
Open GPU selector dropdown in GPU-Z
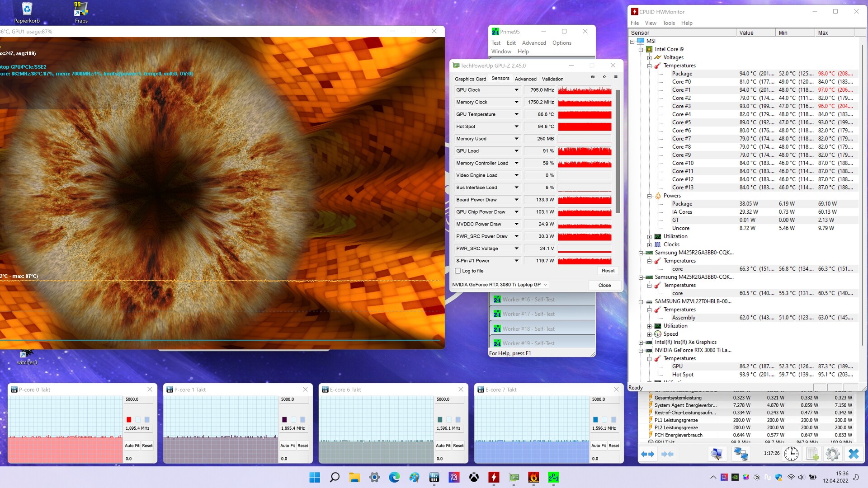[x=500, y=285]
